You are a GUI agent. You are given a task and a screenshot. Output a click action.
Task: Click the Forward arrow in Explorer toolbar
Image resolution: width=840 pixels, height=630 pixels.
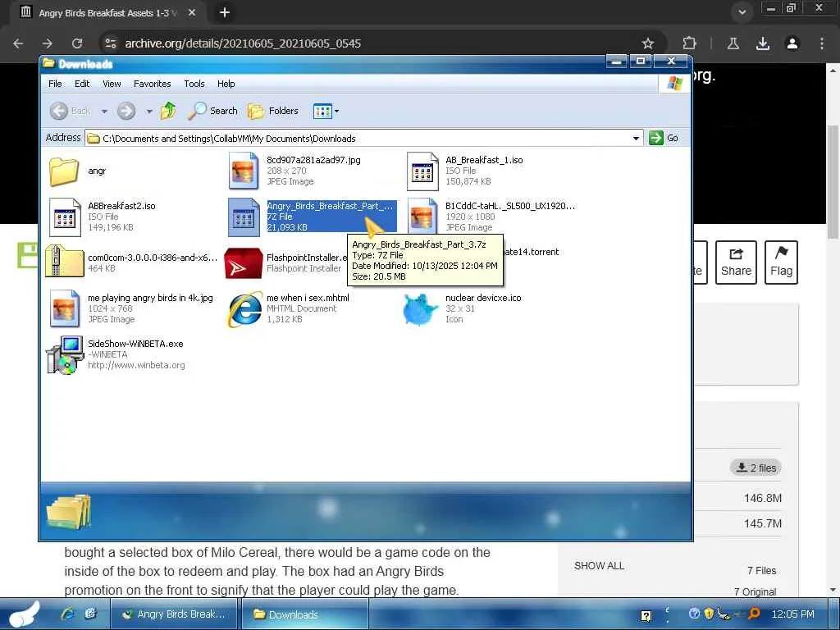pyautogui.click(x=126, y=111)
